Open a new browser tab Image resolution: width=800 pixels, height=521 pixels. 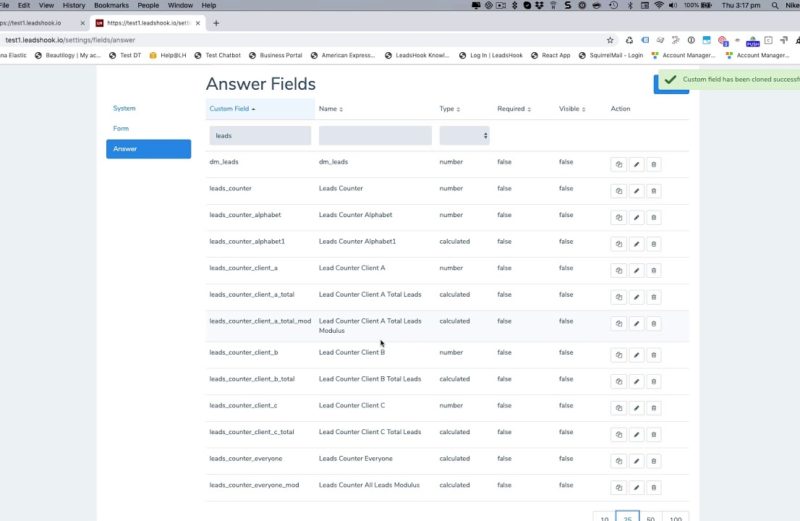[x=216, y=23]
